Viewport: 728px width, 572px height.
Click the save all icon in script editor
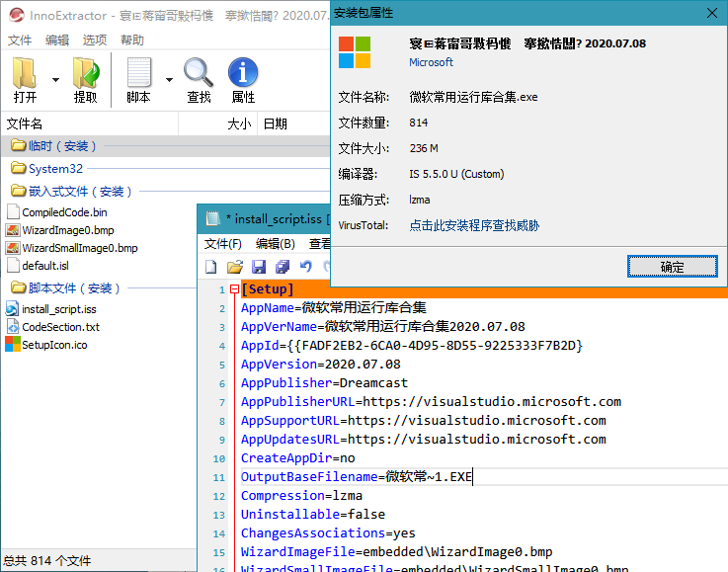tap(283, 267)
